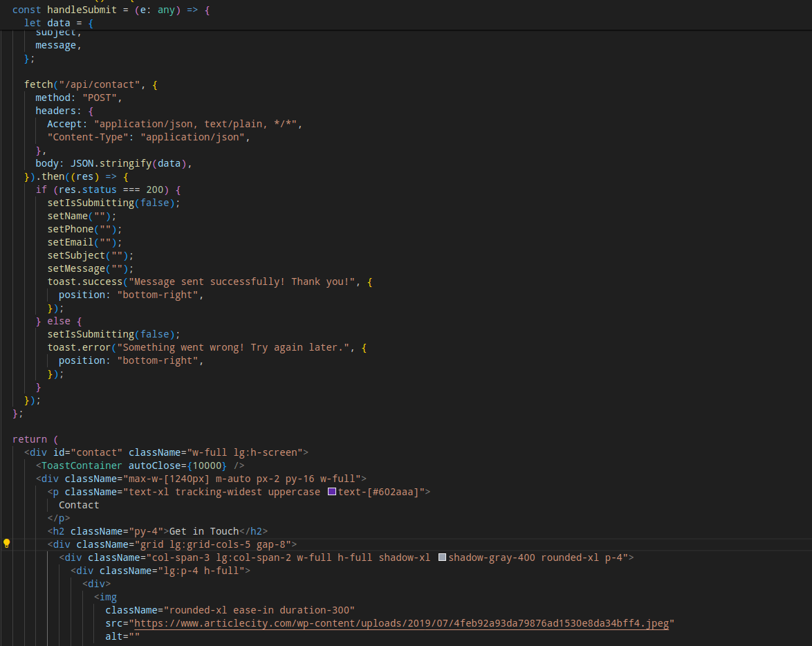This screenshot has width=812, height=646.
Task: Open the gray shadow-gray-400 color swatch
Action: 443,557
